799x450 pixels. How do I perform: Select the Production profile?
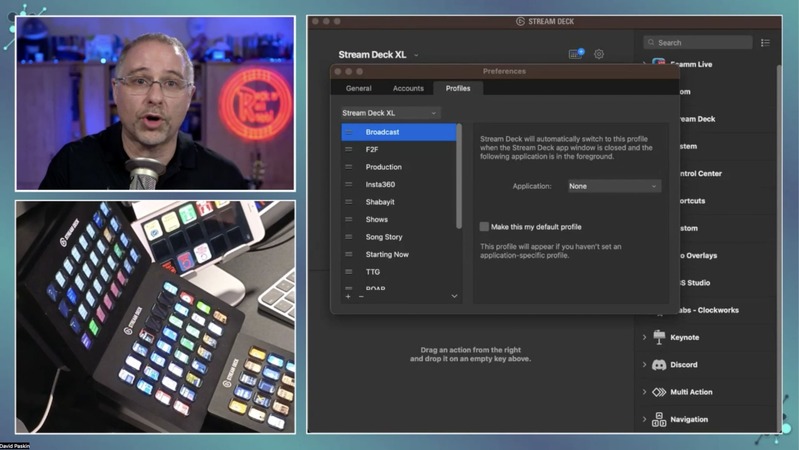(399, 167)
